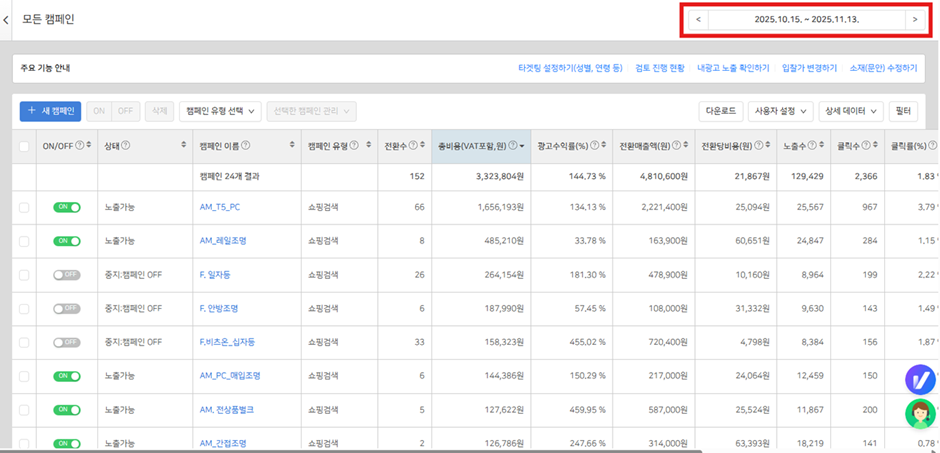The width and height of the screenshot is (940, 453).
Task: Open 입찰가 변경하기 guide link
Action: point(809,68)
